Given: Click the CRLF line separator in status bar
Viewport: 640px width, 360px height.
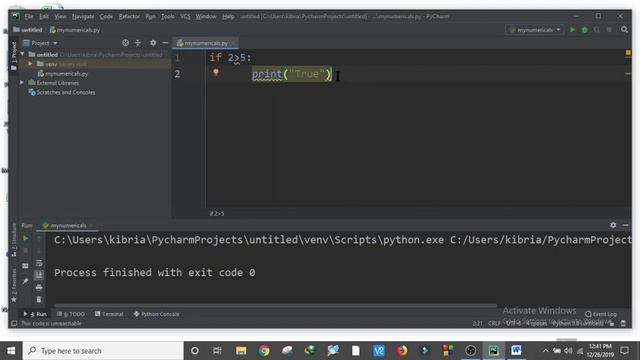Looking at the screenshot, I should [x=494, y=323].
